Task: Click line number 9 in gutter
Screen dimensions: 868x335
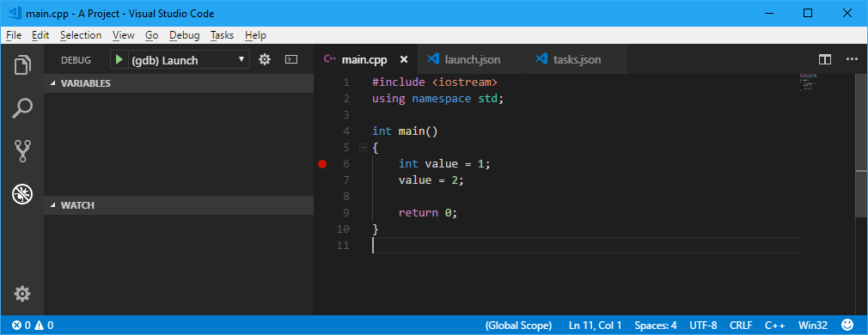Action: click(346, 213)
